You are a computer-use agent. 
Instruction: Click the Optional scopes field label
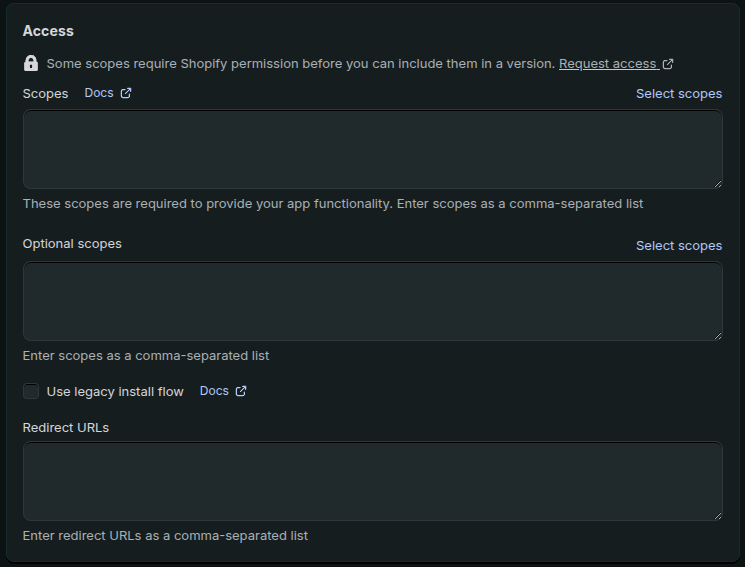tap(72, 244)
